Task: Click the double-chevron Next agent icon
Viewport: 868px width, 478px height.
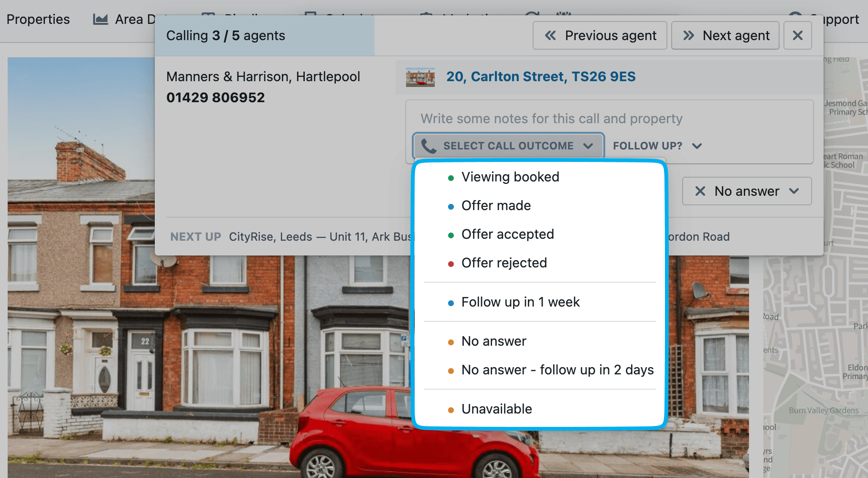Action: coord(688,35)
